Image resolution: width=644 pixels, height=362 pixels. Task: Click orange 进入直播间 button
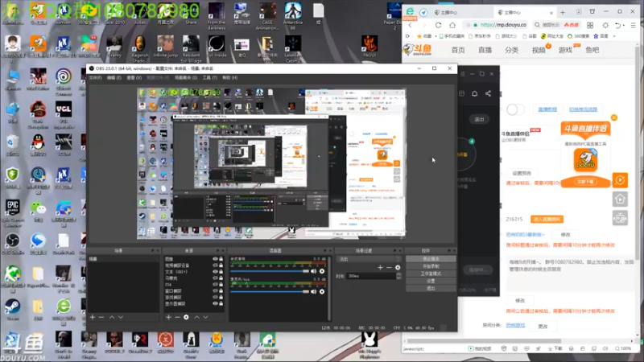(547, 219)
